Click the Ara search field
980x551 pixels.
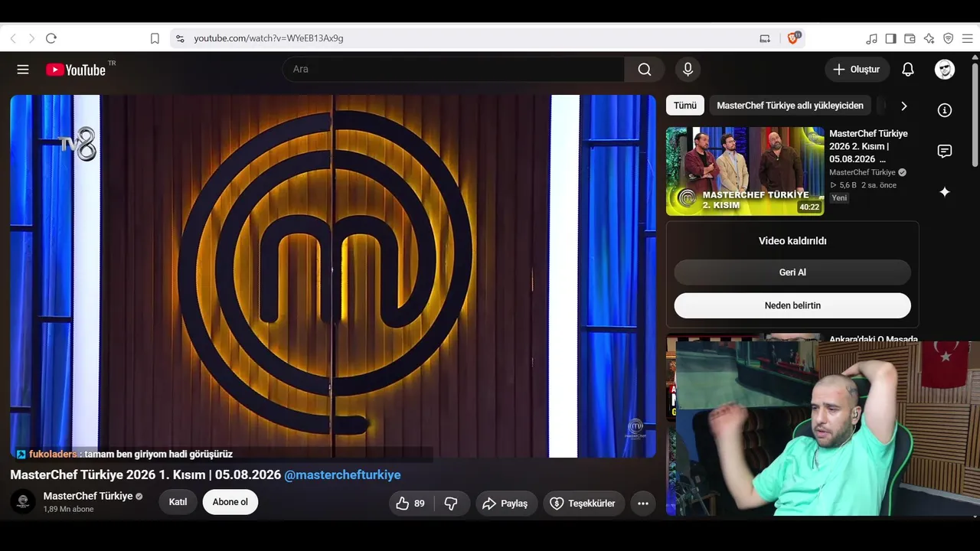click(454, 70)
